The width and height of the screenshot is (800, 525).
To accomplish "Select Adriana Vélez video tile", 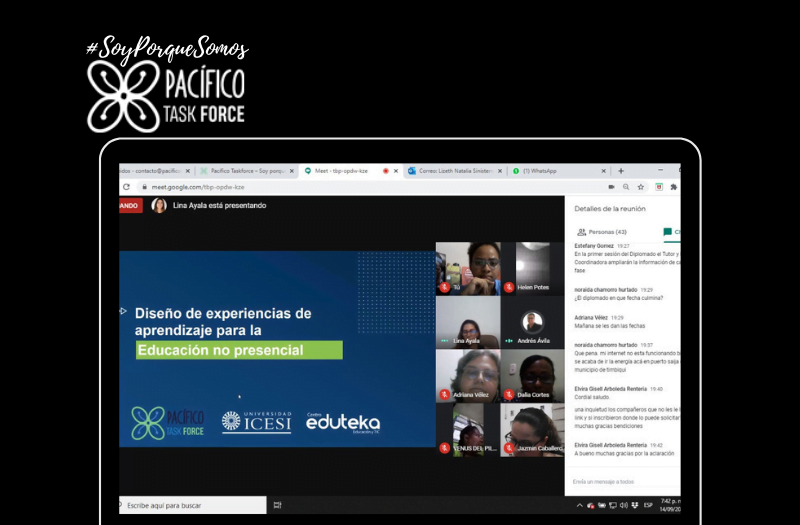I will [x=468, y=376].
